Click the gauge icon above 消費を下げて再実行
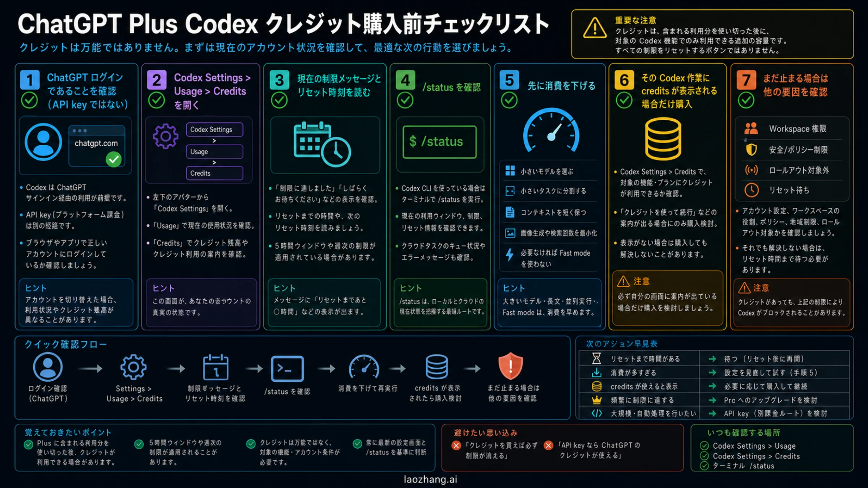 click(364, 367)
